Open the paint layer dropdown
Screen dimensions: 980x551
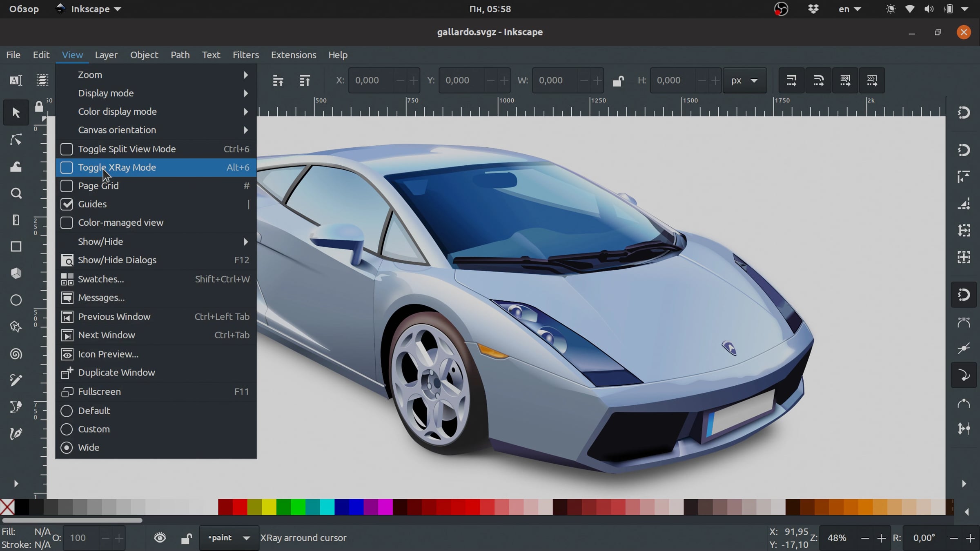pos(229,538)
